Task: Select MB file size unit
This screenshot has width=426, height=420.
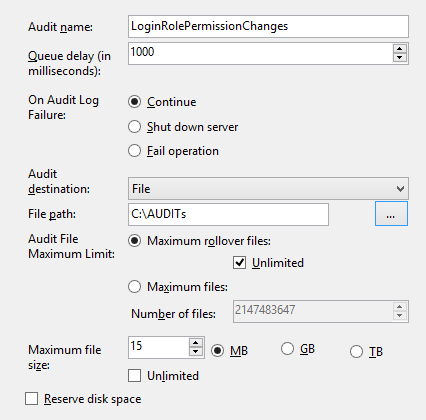Action: click(217, 350)
